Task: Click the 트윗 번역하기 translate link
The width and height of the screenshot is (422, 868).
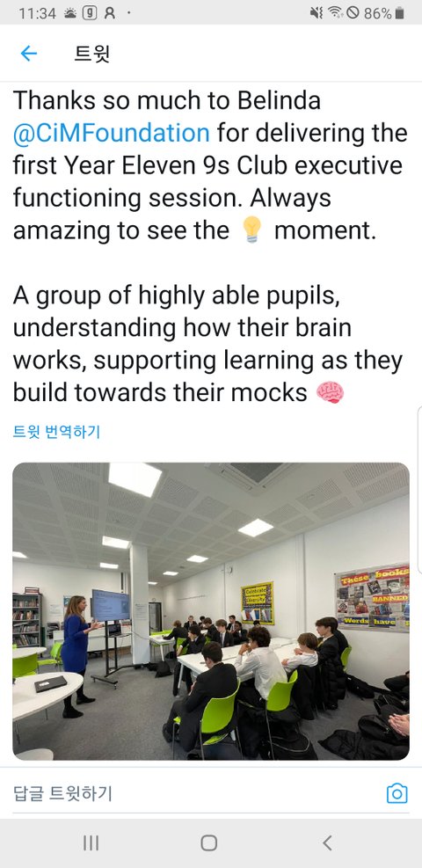Action: pyautogui.click(x=56, y=432)
